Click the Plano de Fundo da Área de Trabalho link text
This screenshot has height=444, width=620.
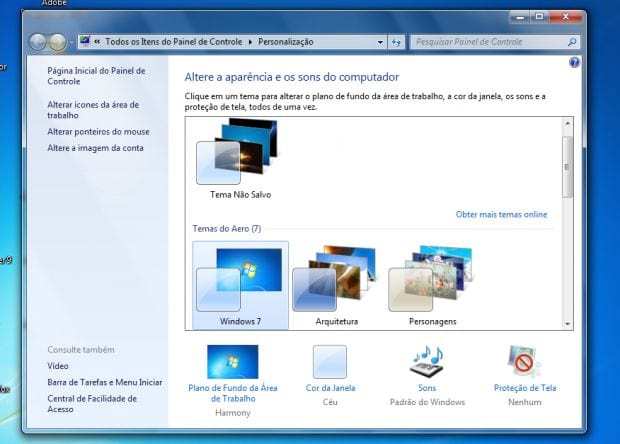point(232,393)
